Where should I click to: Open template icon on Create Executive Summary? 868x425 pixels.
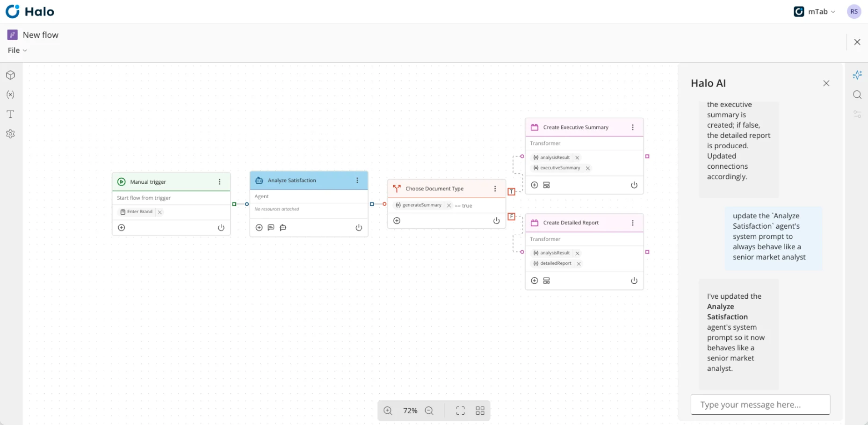[546, 185]
